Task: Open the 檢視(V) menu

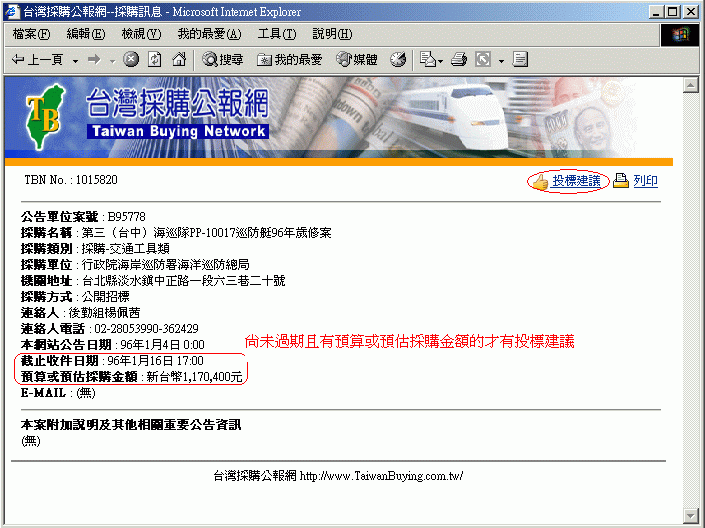Action: pos(141,34)
